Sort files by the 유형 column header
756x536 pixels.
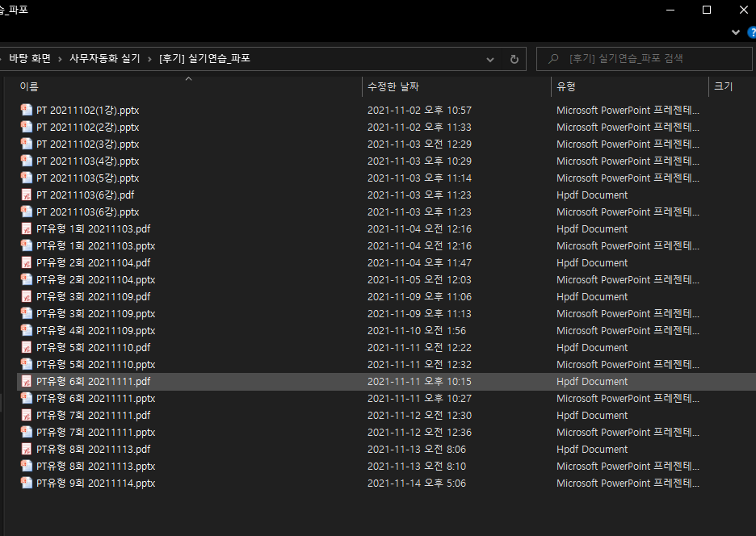pos(566,86)
